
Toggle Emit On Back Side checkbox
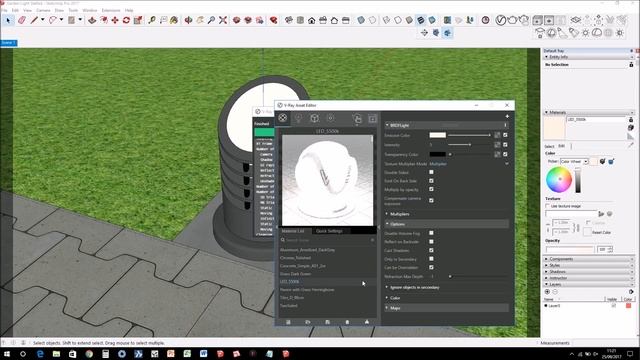[431, 181]
